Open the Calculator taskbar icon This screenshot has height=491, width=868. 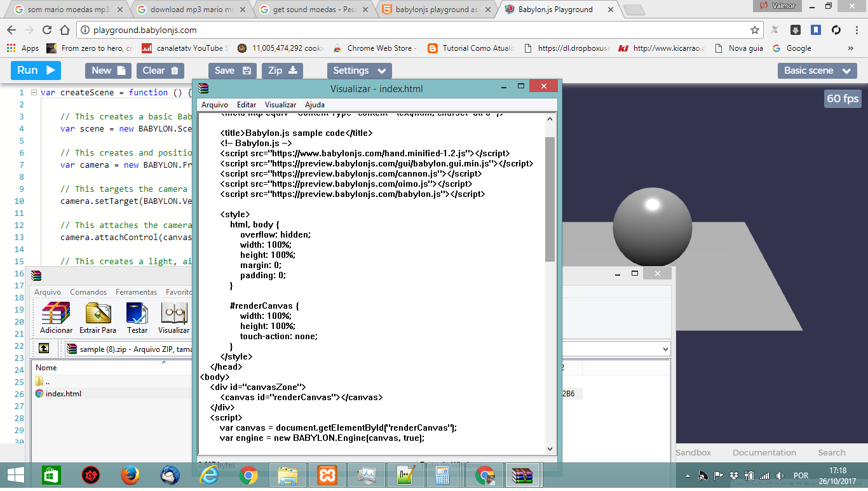pos(443,475)
